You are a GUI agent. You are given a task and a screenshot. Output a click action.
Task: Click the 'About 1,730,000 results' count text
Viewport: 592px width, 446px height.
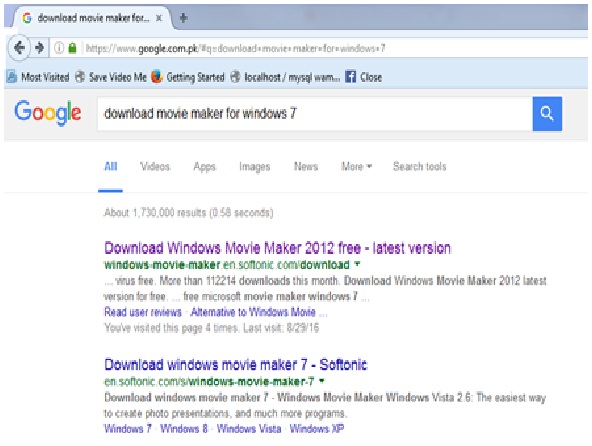point(188,213)
